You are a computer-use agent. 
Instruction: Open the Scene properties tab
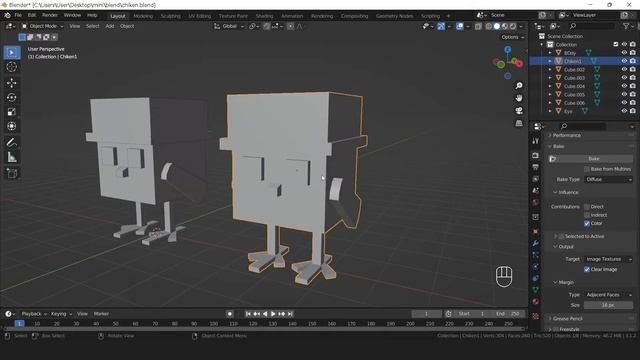536,191
